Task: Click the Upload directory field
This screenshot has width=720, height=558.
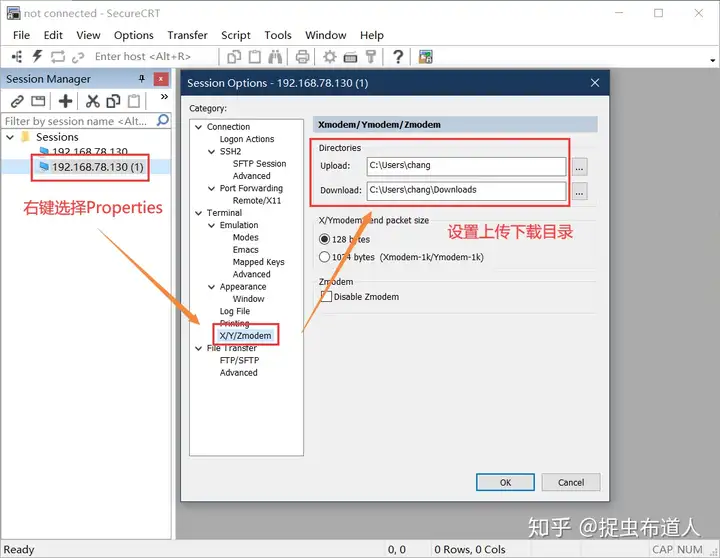Action: 466,166
